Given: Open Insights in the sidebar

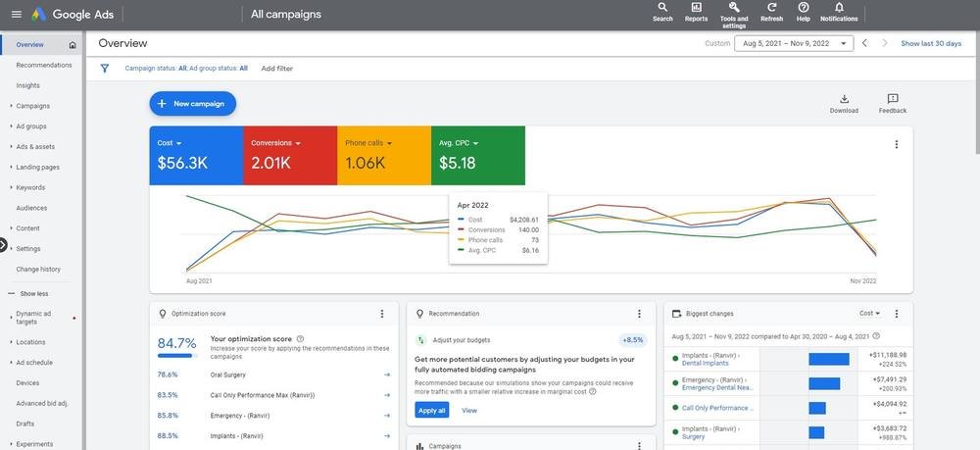Looking at the screenshot, I should coord(28,85).
